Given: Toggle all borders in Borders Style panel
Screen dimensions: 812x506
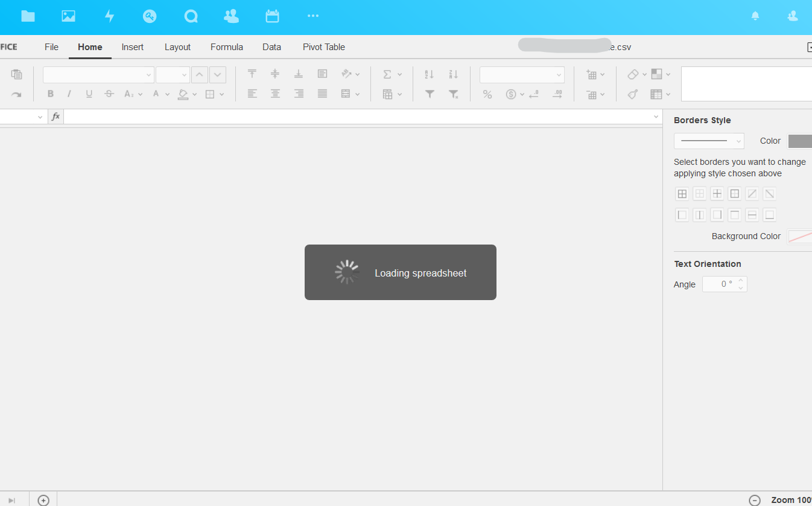Looking at the screenshot, I should (x=682, y=193).
